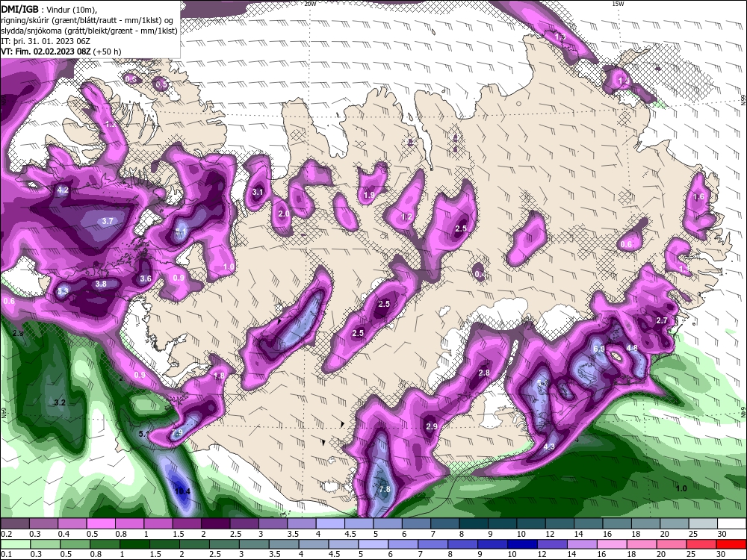747x560 pixels.
Task: Click the 0.1 label in the rain legend
Action: pos(6,554)
